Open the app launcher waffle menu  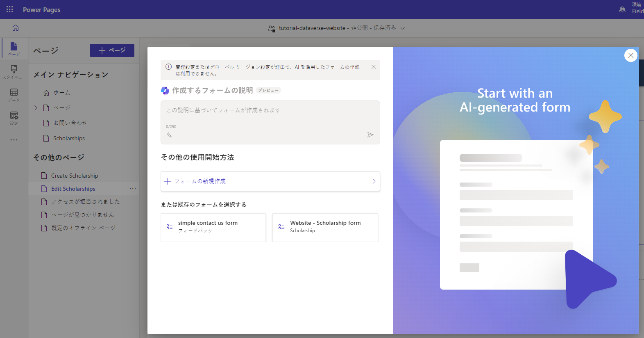pyautogui.click(x=10, y=9)
